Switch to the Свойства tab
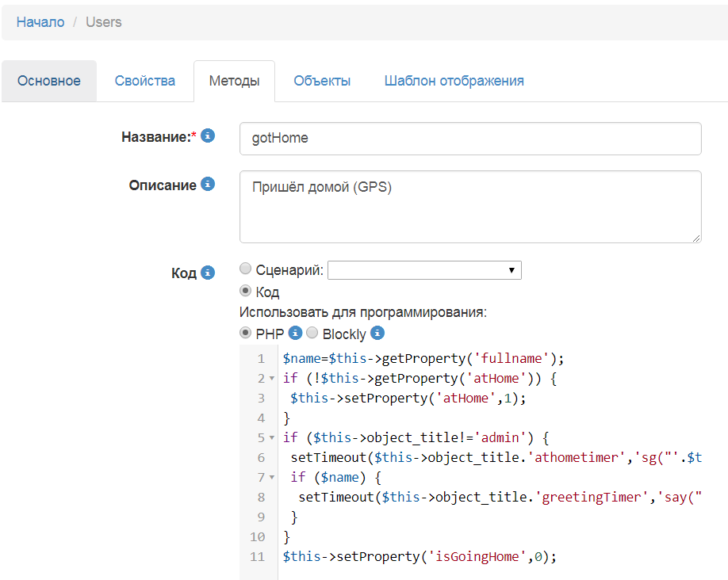This screenshot has width=728, height=580. tap(145, 81)
